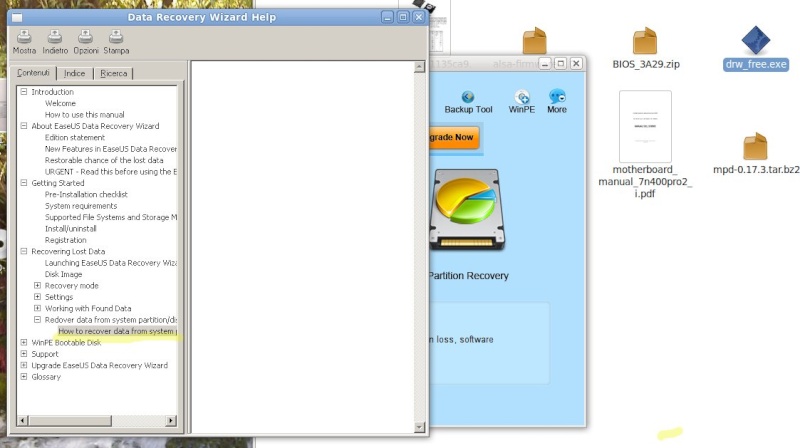
Task: Open Restorable chance of the lost data
Action: click(x=104, y=160)
